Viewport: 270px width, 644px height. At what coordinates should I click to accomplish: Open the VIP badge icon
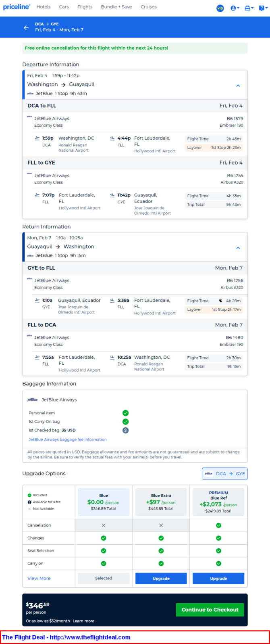coord(220,8)
